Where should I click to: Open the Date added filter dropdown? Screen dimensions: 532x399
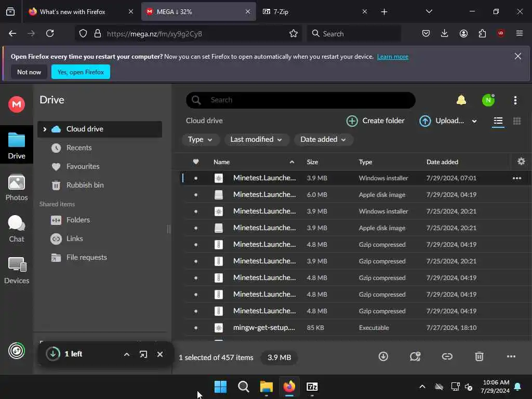323,139
